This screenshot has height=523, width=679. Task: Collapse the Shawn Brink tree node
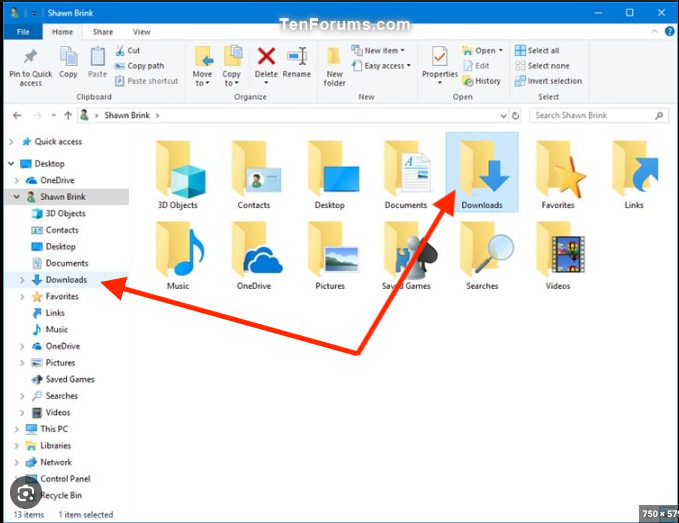(16, 197)
